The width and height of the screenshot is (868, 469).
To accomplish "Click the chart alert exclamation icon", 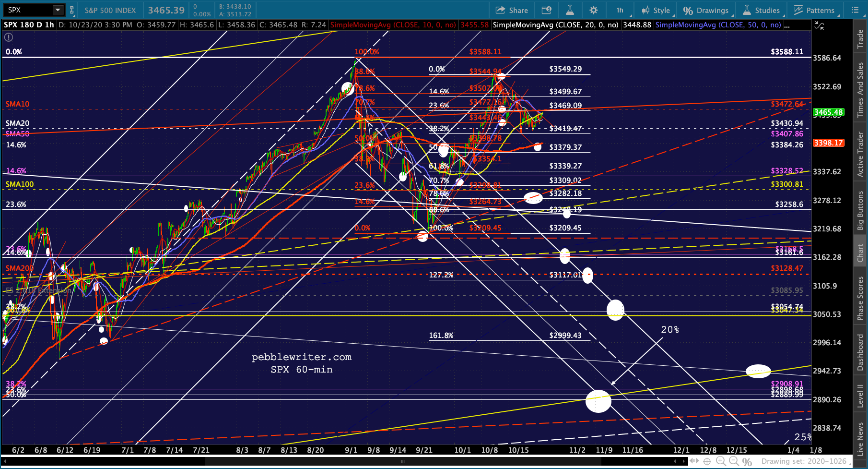I will (9, 37).
